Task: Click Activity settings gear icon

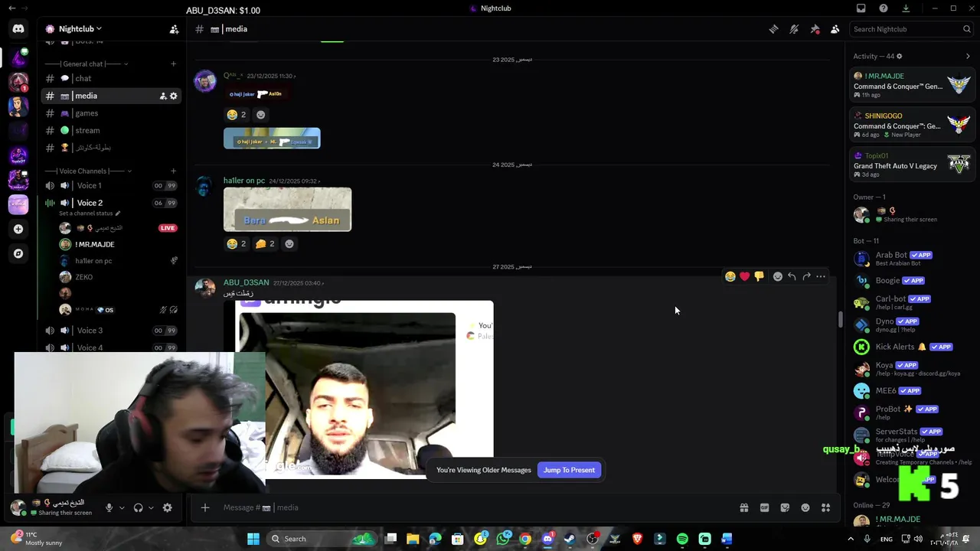Action: pos(899,56)
